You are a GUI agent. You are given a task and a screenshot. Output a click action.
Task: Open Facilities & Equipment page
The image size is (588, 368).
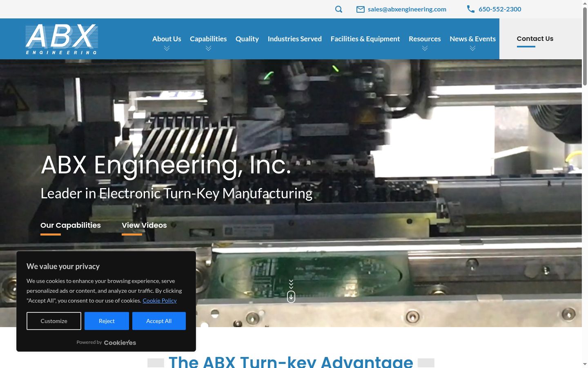point(365,39)
